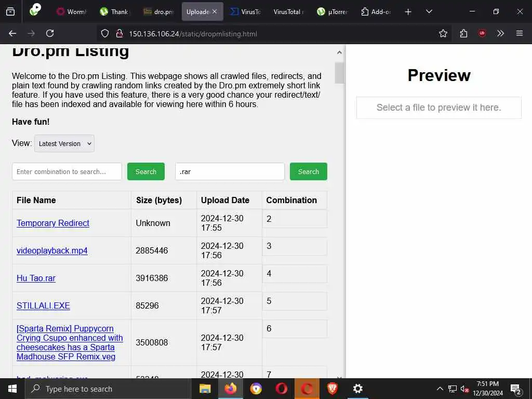The width and height of the screenshot is (532, 399).
Task: Switch to the second VirusTotal tab
Action: tap(288, 11)
